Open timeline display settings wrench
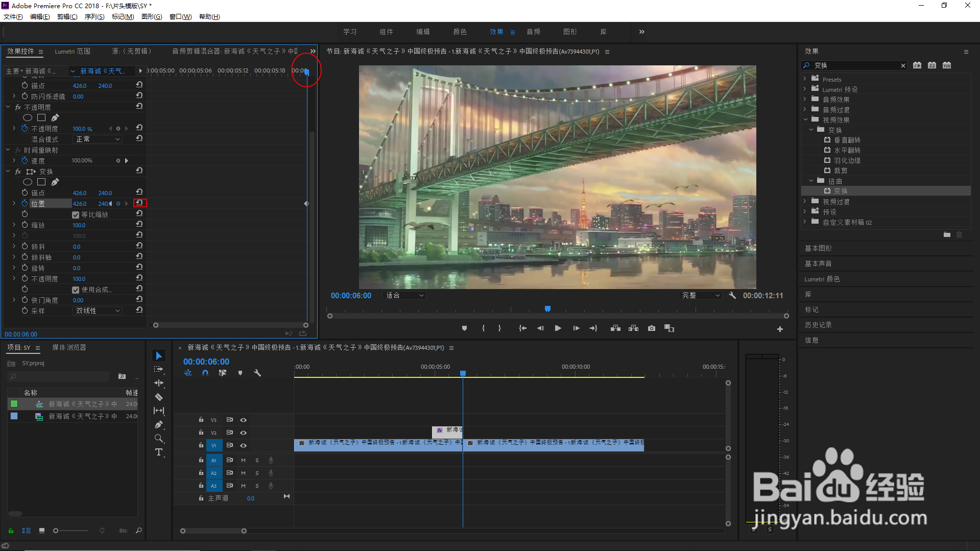Viewport: 980px width, 551px height. (257, 373)
